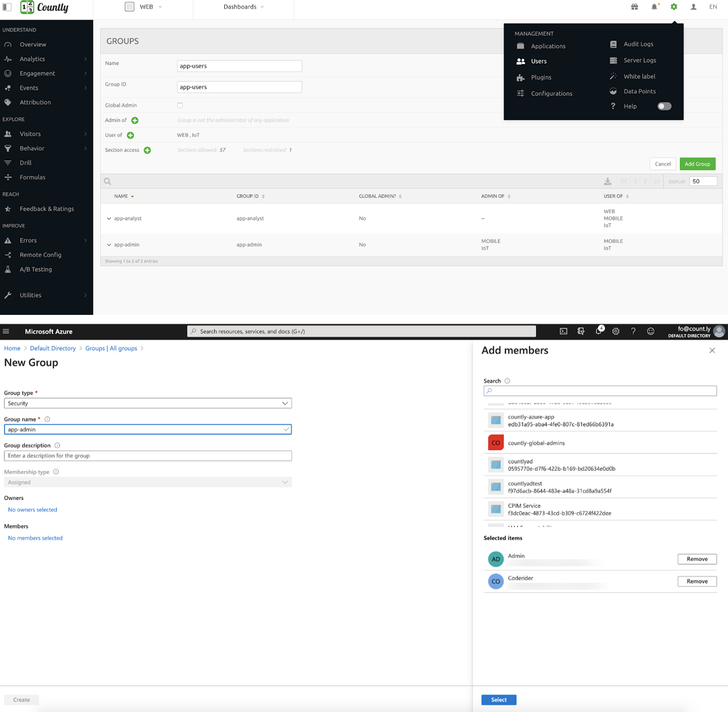The width and height of the screenshot is (728, 712).
Task: Click the gift icon in Countly top bar
Action: [635, 7]
